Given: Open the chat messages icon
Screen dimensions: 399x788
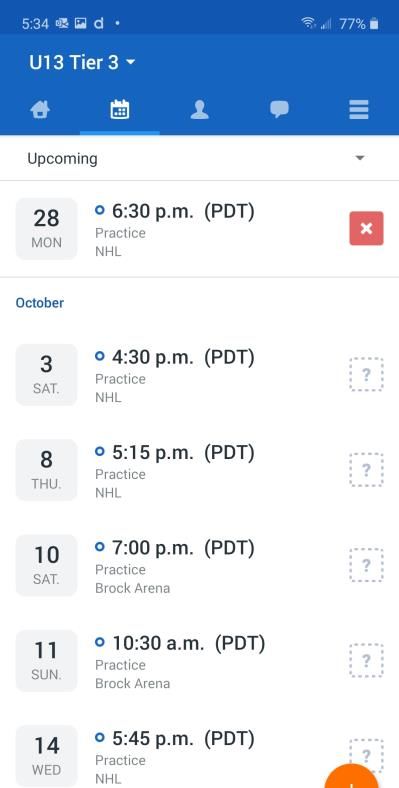Looking at the screenshot, I should (279, 110).
